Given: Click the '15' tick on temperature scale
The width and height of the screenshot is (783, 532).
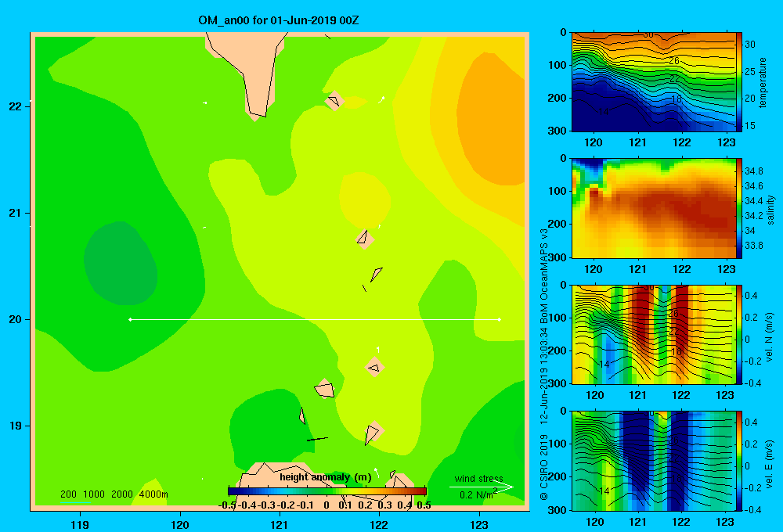Looking at the screenshot, I should (750, 126).
